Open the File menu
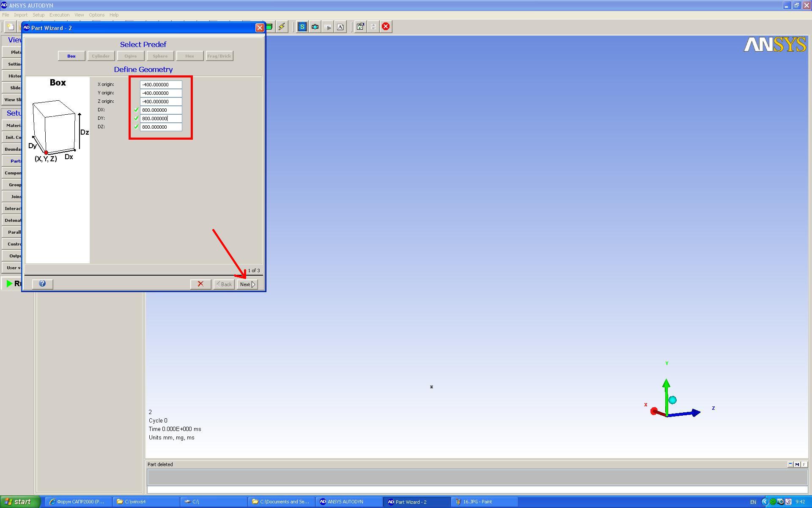 tap(5, 15)
